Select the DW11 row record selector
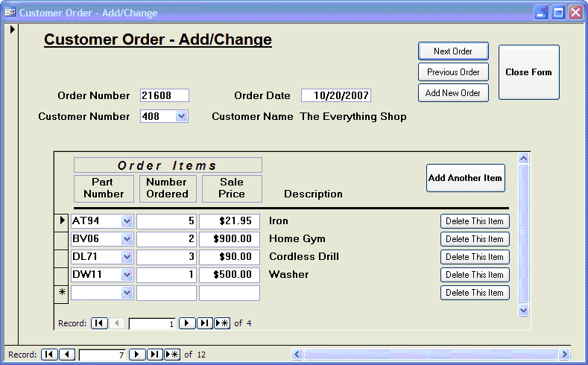The image size is (588, 365). coord(62,276)
